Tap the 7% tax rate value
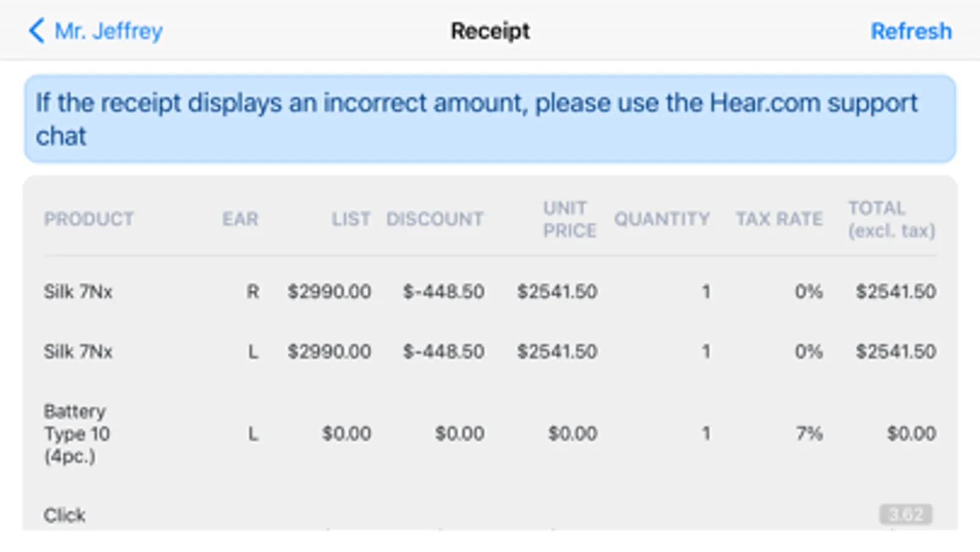Image resolution: width=980 pixels, height=552 pixels. click(x=808, y=434)
